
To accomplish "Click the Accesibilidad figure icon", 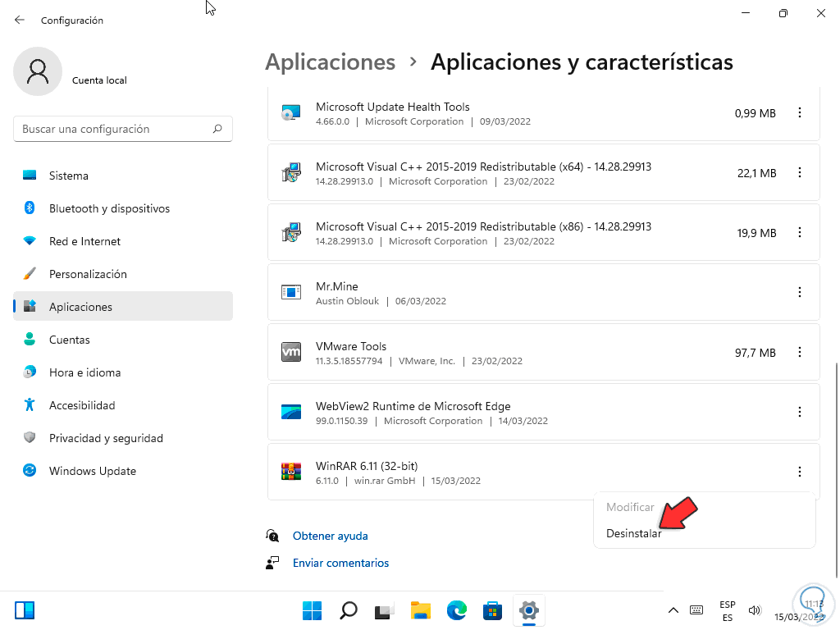I will [x=30, y=404].
